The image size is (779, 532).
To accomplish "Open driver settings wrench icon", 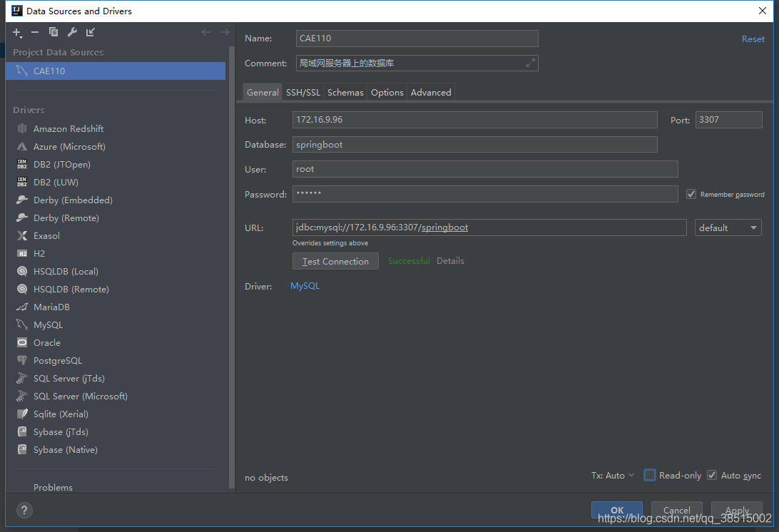I will pos(72,32).
